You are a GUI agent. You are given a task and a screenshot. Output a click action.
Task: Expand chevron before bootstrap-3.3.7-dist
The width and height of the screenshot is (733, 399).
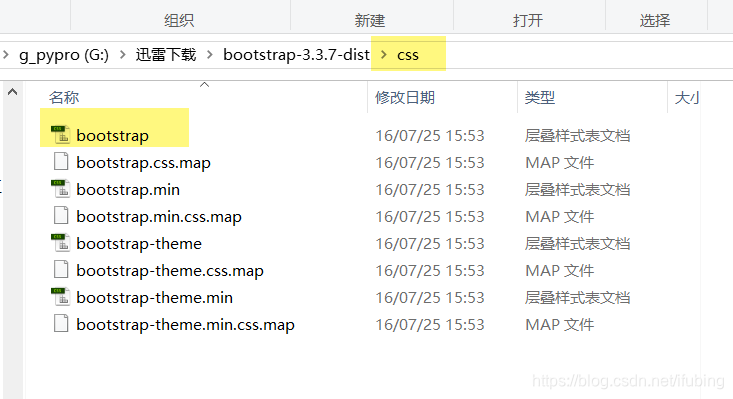pos(210,55)
